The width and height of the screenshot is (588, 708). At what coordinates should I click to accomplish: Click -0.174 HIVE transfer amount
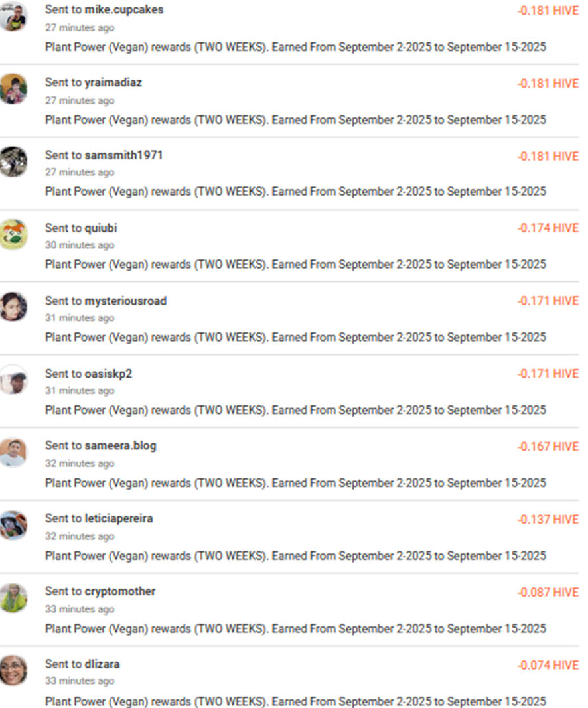tap(548, 228)
